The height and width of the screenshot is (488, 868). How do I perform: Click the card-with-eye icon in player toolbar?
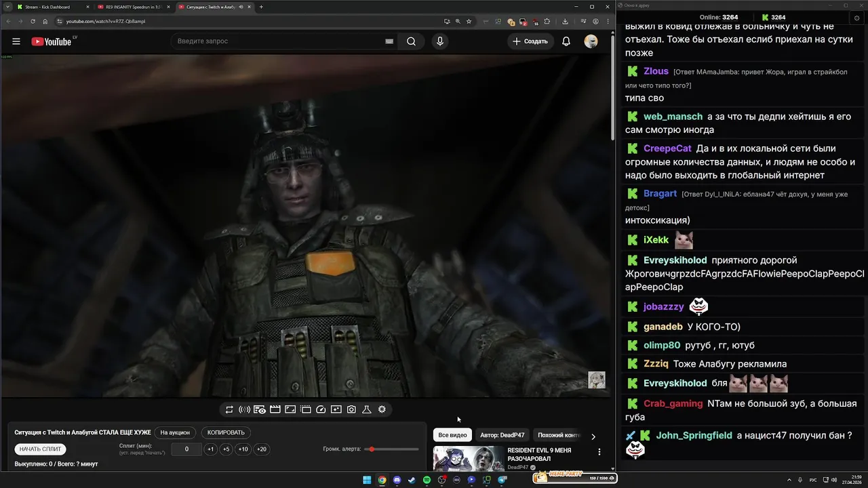point(260,409)
